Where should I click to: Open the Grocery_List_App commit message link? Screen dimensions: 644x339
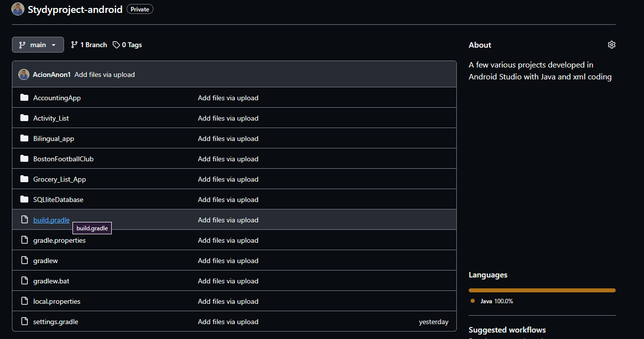[x=228, y=179]
